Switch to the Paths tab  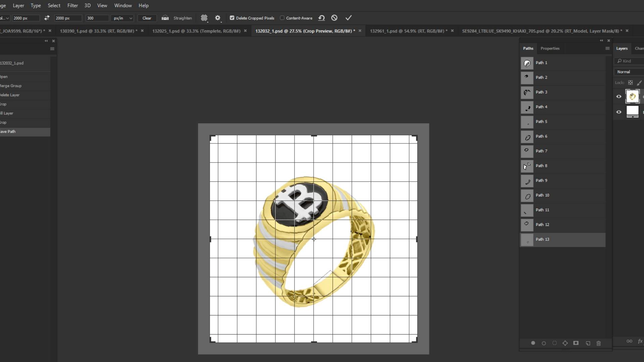pos(528,48)
